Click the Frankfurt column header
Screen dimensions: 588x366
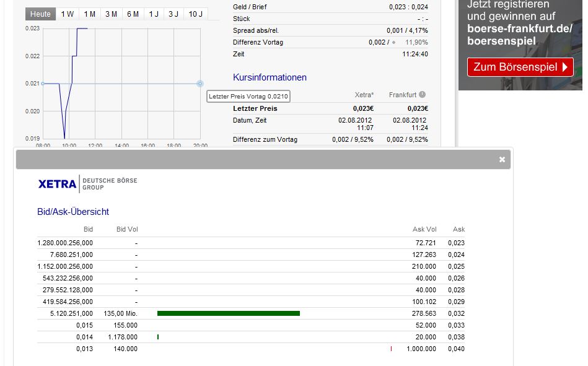pos(403,95)
